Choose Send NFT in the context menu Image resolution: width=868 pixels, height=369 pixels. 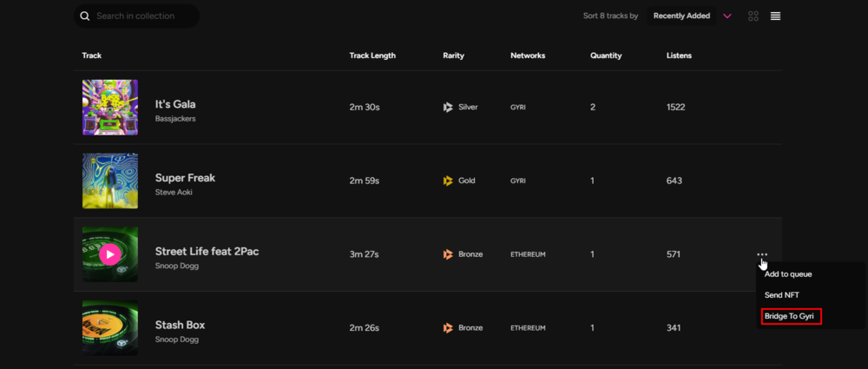[782, 295]
